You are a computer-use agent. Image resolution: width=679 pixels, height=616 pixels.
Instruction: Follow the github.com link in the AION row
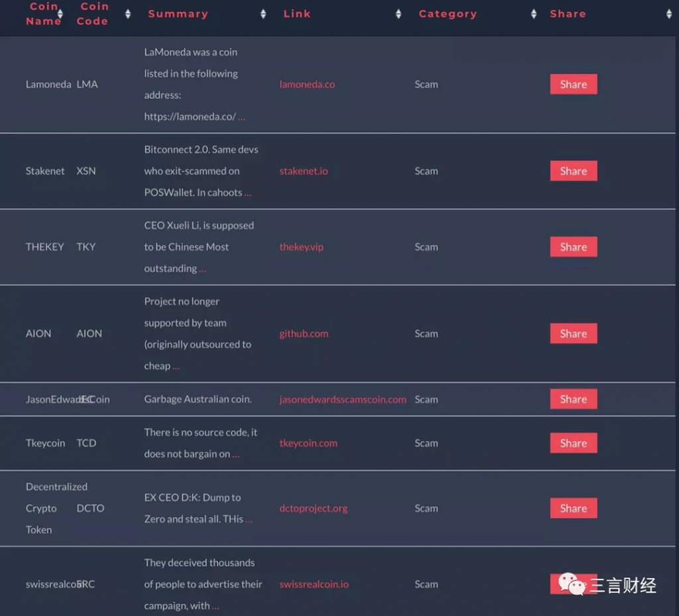pos(304,334)
